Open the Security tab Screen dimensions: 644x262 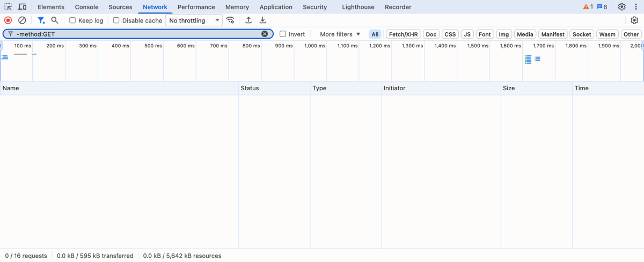click(x=314, y=7)
